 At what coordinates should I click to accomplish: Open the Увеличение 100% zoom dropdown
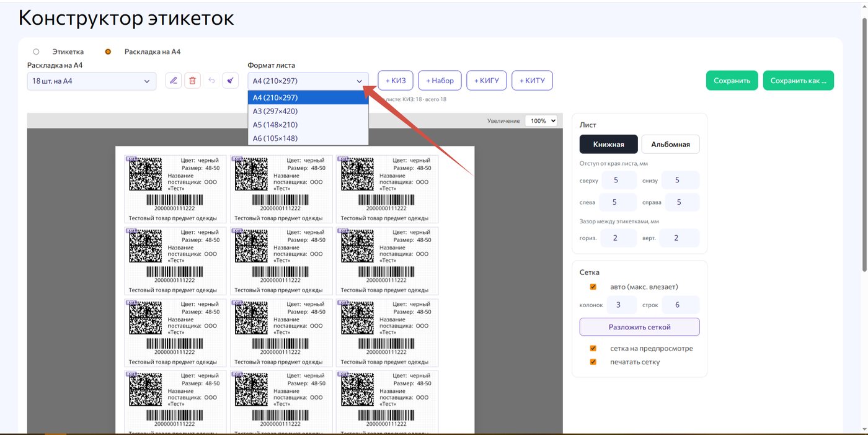click(x=541, y=120)
